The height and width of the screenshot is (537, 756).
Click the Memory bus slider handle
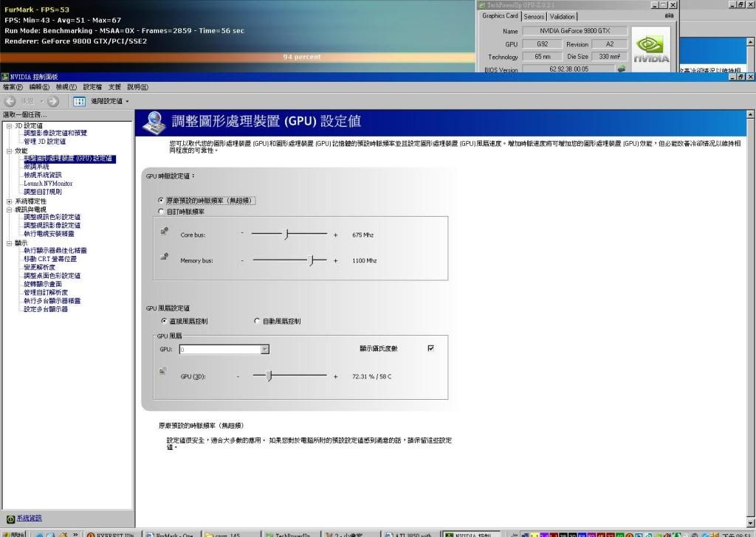[313, 260]
